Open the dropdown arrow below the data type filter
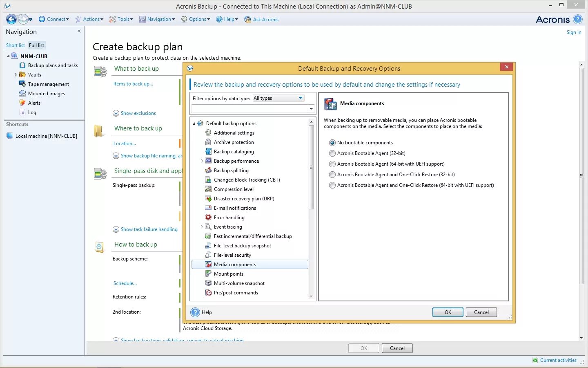588x368 pixels. click(311, 109)
